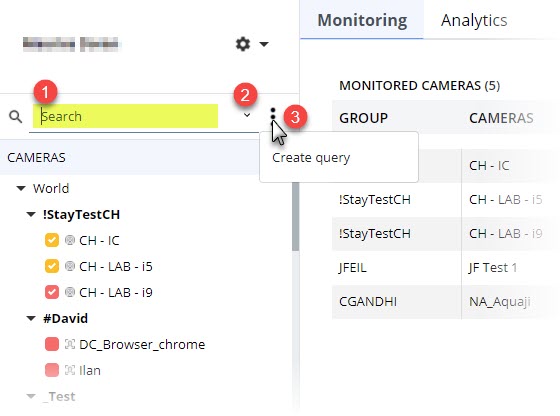Click into the Search input field

click(125, 116)
